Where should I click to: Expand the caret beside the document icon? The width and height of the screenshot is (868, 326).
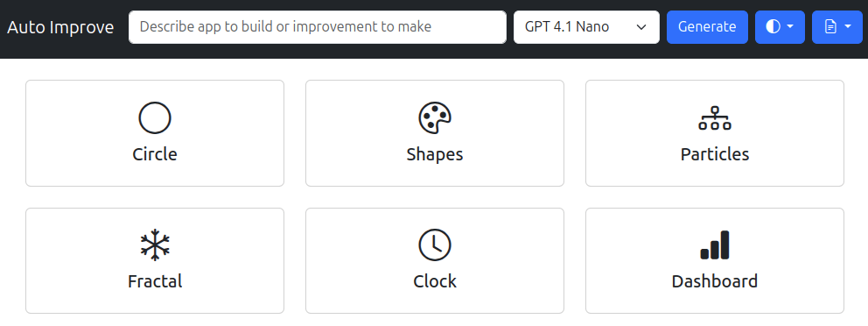pyautogui.click(x=848, y=26)
